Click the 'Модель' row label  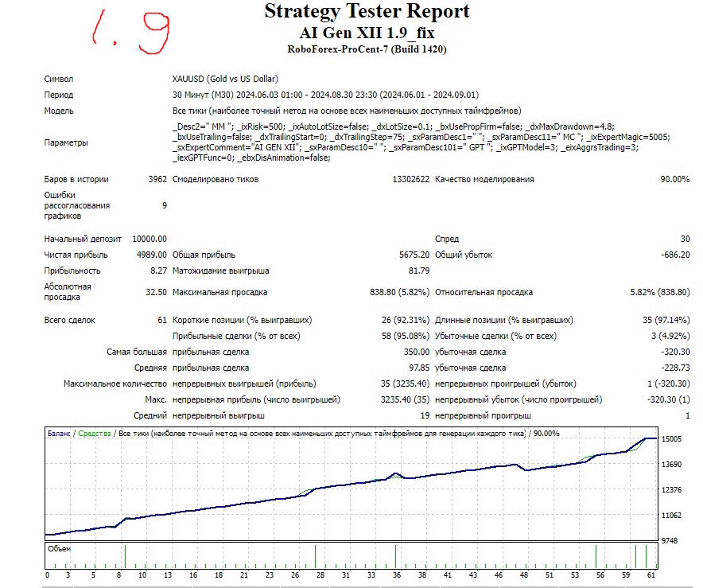59,111
